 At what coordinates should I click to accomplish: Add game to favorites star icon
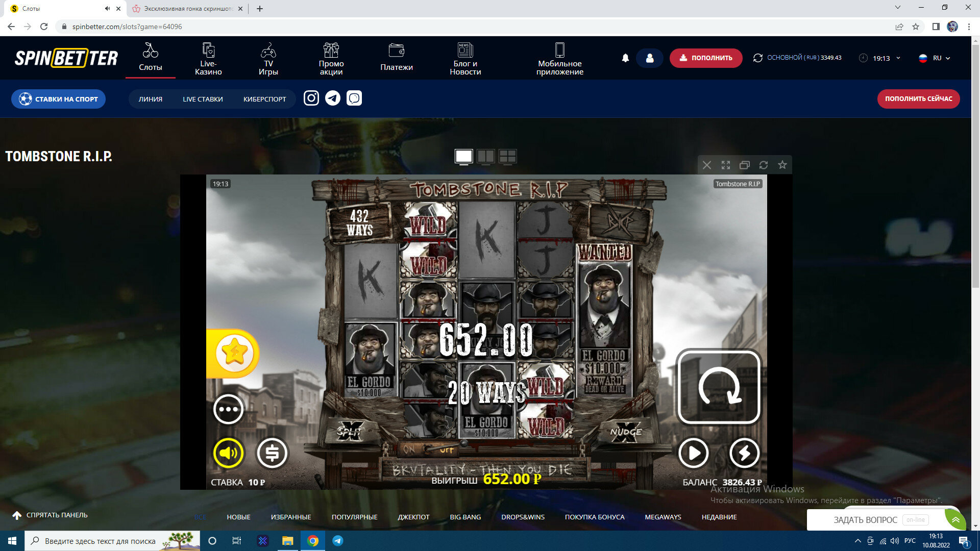coord(782,165)
